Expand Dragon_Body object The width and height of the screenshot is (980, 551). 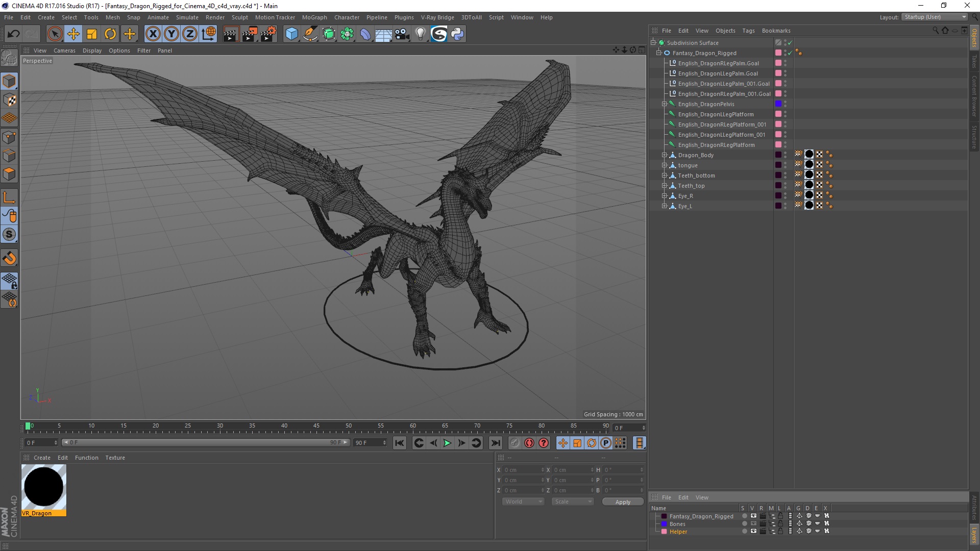665,155
